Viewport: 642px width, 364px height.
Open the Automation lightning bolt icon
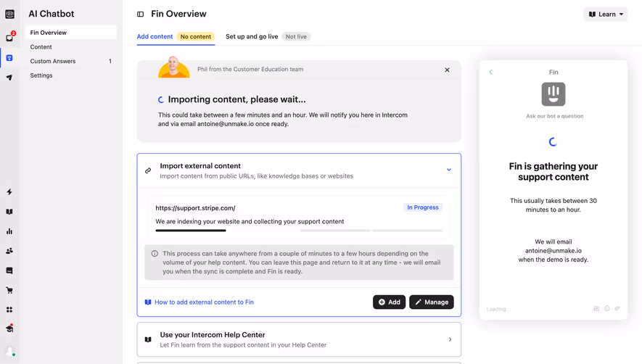click(9, 192)
